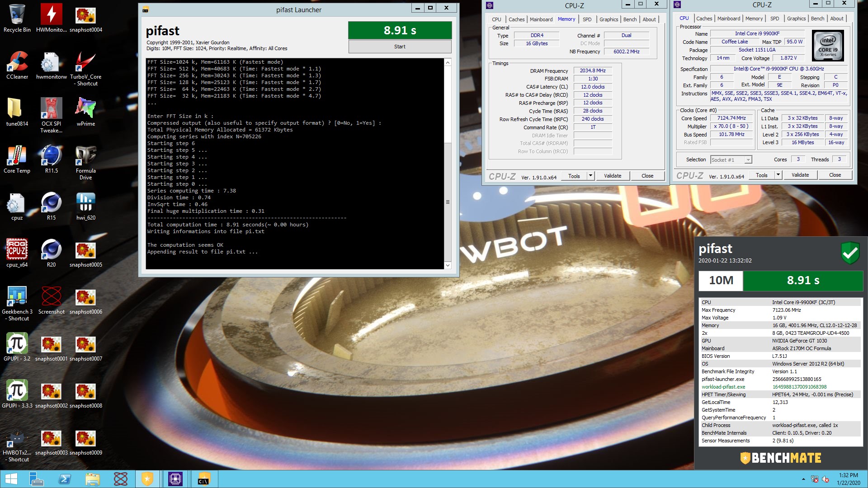Open Geekbench 3 shortcut icon

coord(17,303)
